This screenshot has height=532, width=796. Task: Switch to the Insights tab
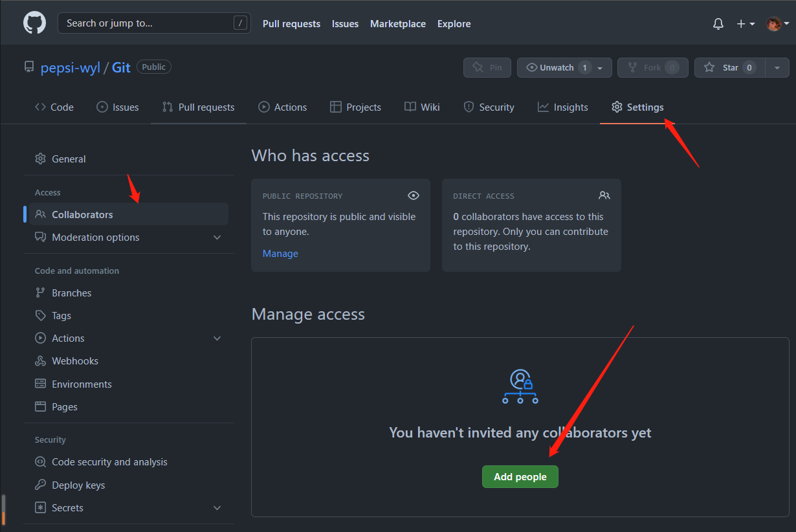[562, 107]
